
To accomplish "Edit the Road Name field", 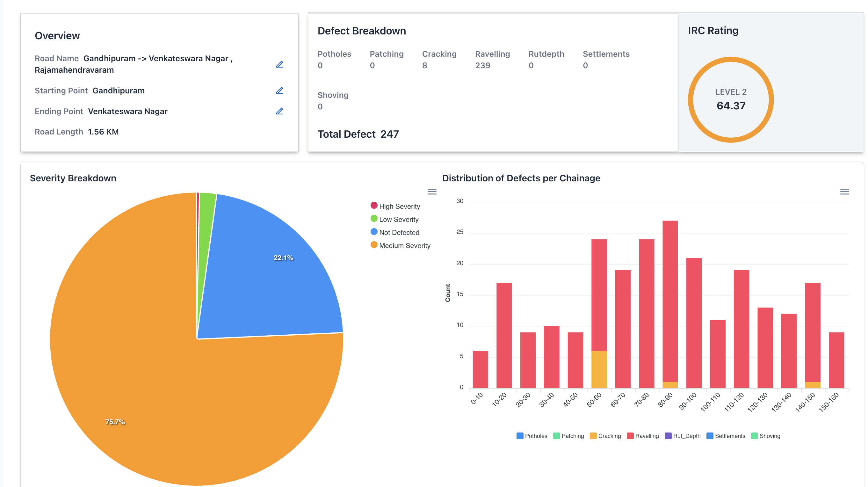I will (x=279, y=64).
